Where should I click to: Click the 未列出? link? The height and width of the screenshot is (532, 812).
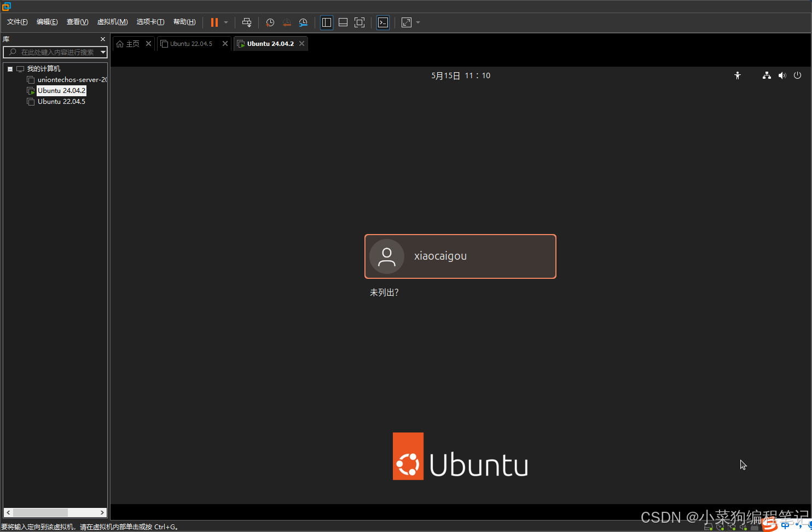[x=384, y=293]
